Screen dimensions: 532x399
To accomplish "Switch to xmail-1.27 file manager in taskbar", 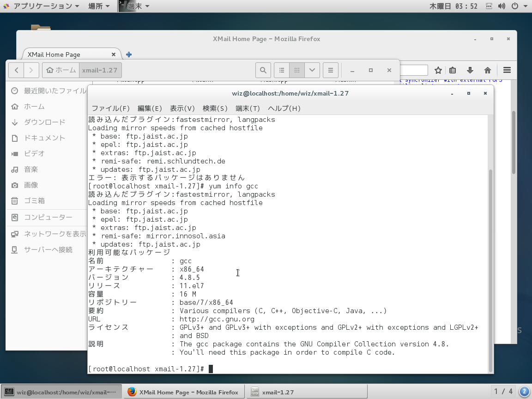I will [307, 392].
